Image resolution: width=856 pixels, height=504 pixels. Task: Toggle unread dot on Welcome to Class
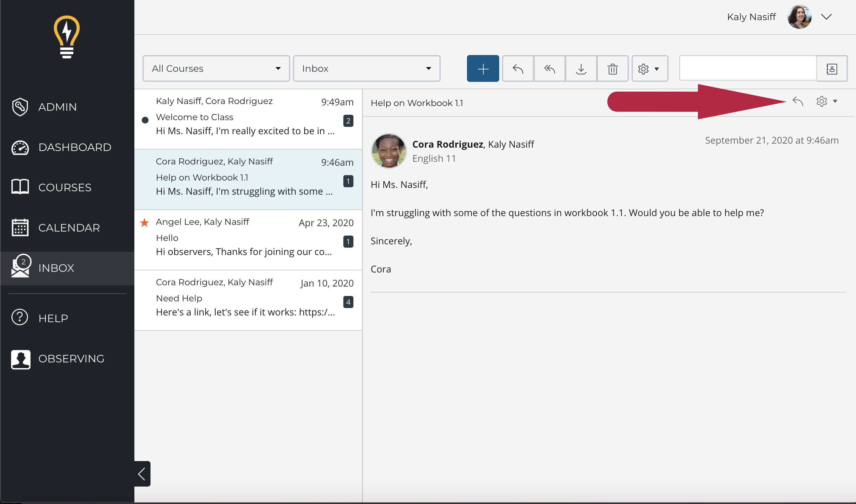[x=145, y=120]
